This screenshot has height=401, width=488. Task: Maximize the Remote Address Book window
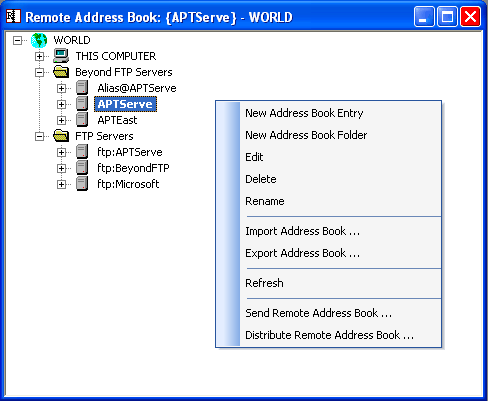tap(447, 16)
